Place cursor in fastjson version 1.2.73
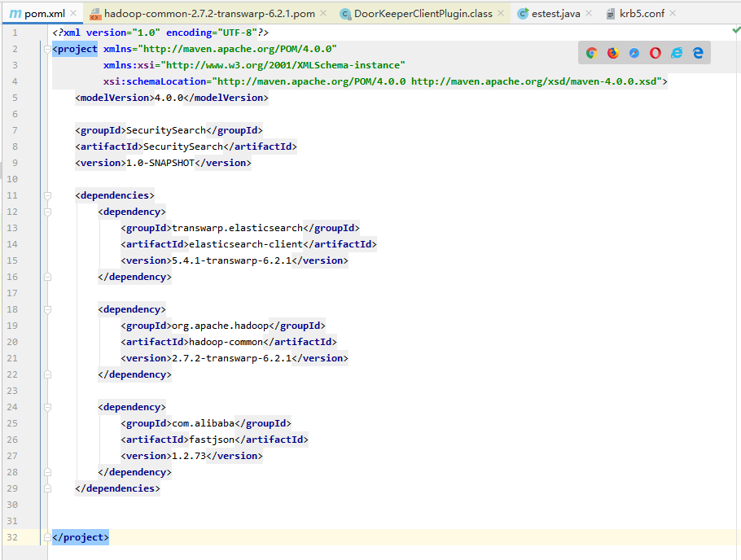Screen dimensions: 741x560 (x=188, y=456)
